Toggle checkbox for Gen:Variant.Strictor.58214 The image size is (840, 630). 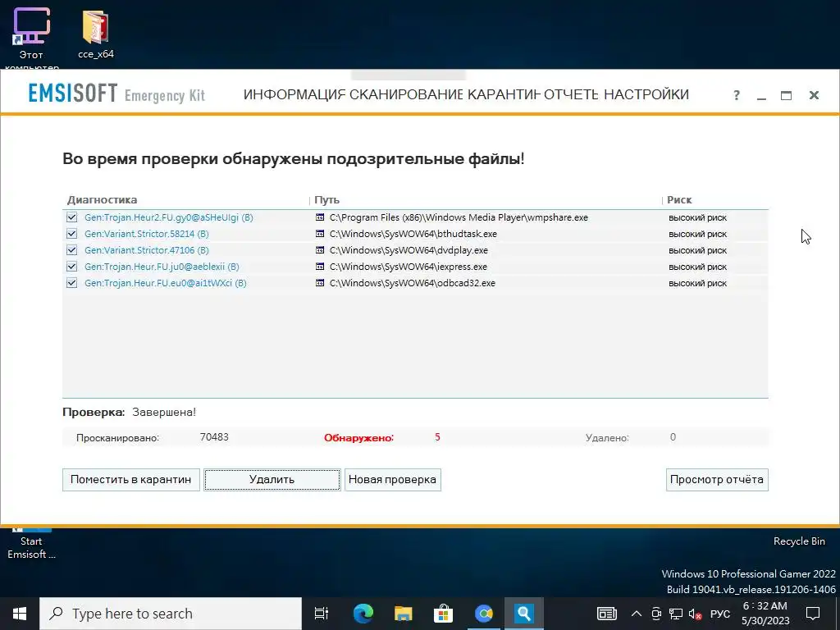click(x=72, y=234)
